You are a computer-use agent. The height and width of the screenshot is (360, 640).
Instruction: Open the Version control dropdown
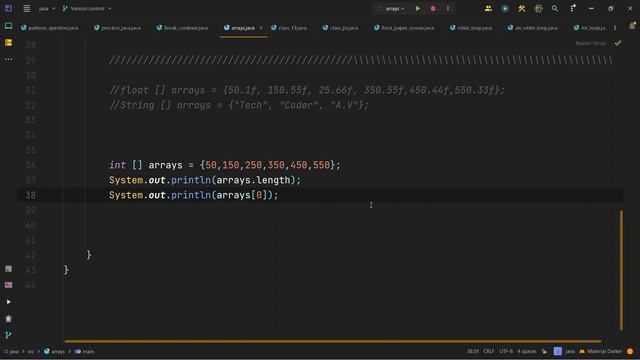coord(87,9)
